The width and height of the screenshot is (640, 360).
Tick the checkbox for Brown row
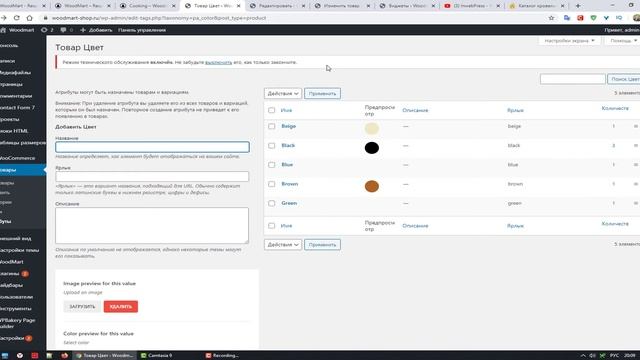(x=271, y=184)
